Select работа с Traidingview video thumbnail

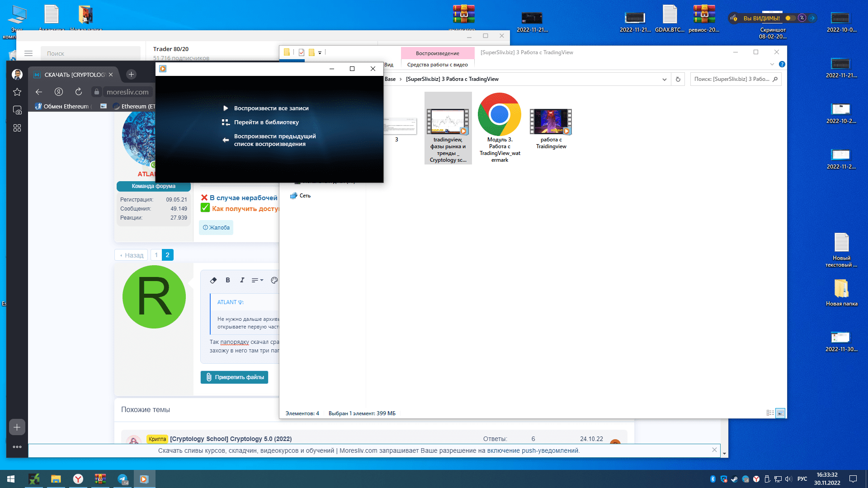pyautogui.click(x=551, y=122)
